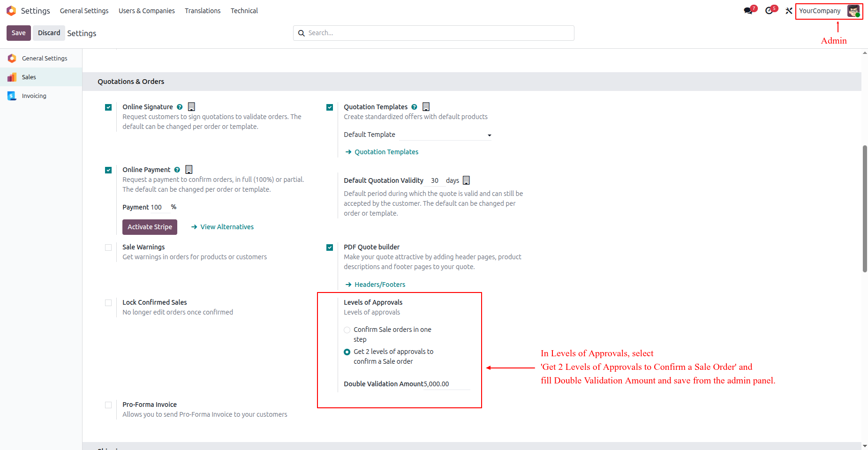
Task: Open the Headers/Footers link
Action: (x=380, y=285)
